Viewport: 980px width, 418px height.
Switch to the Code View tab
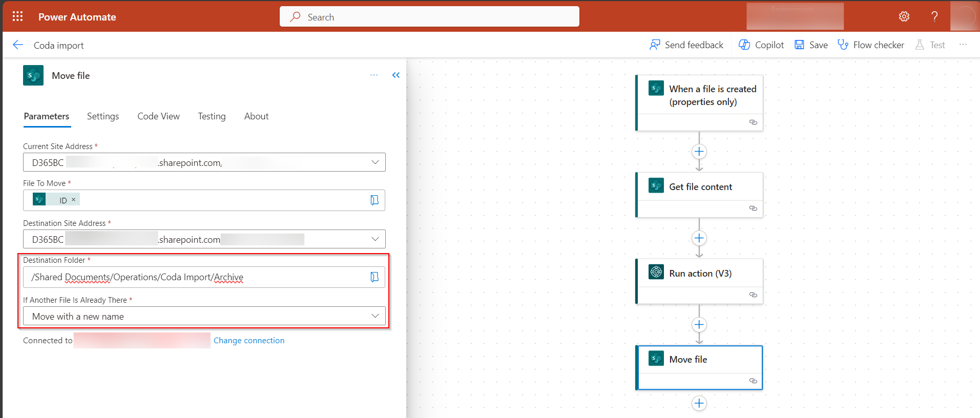tap(158, 116)
